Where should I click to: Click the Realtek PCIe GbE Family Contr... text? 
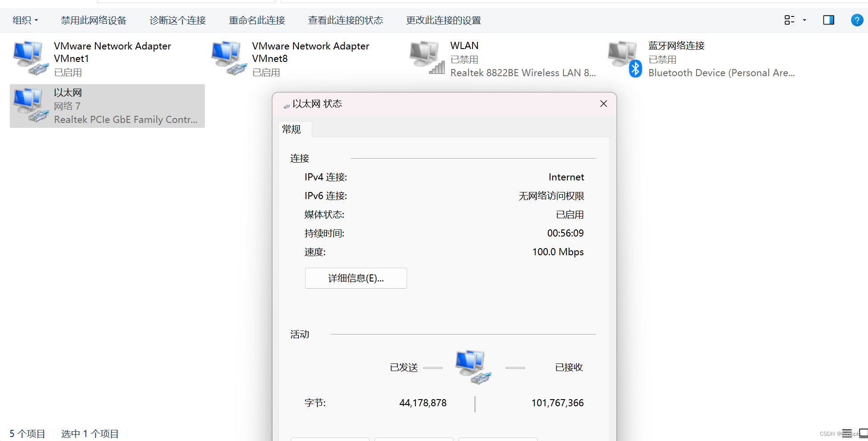(126, 119)
